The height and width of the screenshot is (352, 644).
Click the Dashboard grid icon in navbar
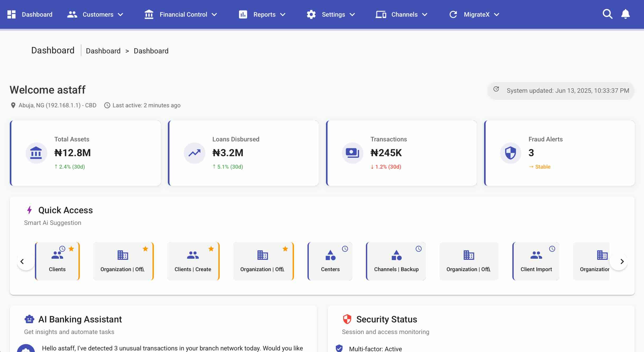point(11,15)
